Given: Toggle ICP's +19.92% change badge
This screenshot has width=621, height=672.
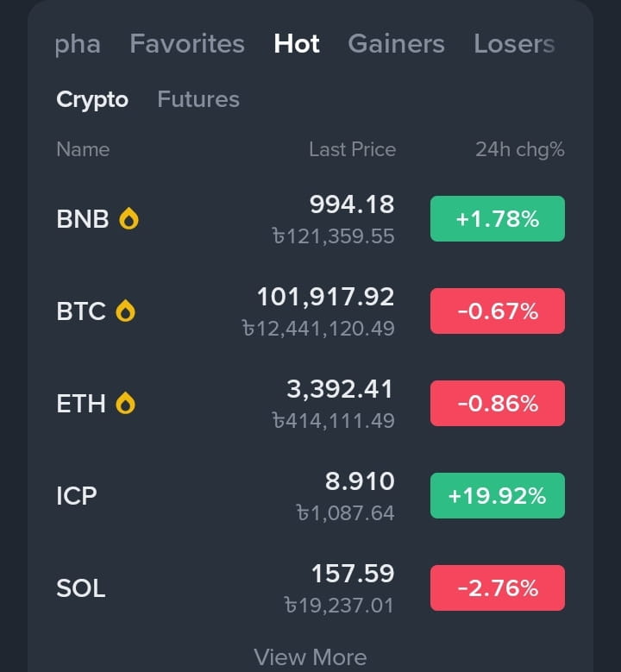Looking at the screenshot, I should pos(498,495).
